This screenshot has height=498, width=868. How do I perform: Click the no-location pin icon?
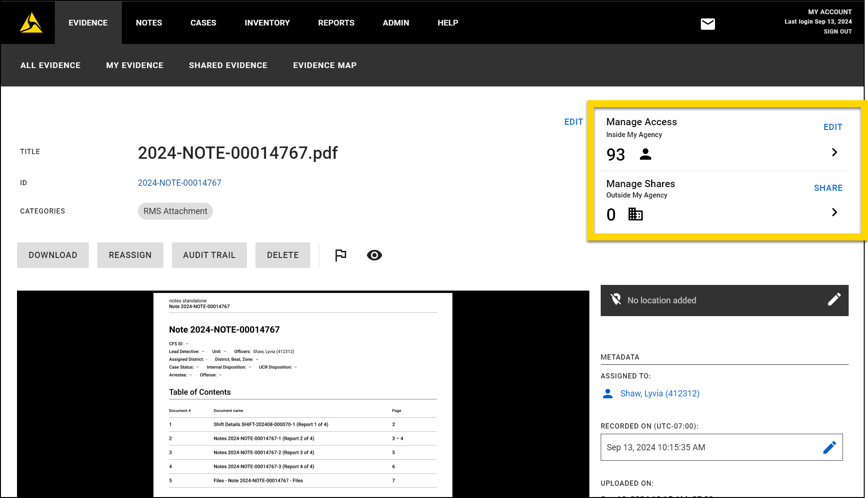616,300
